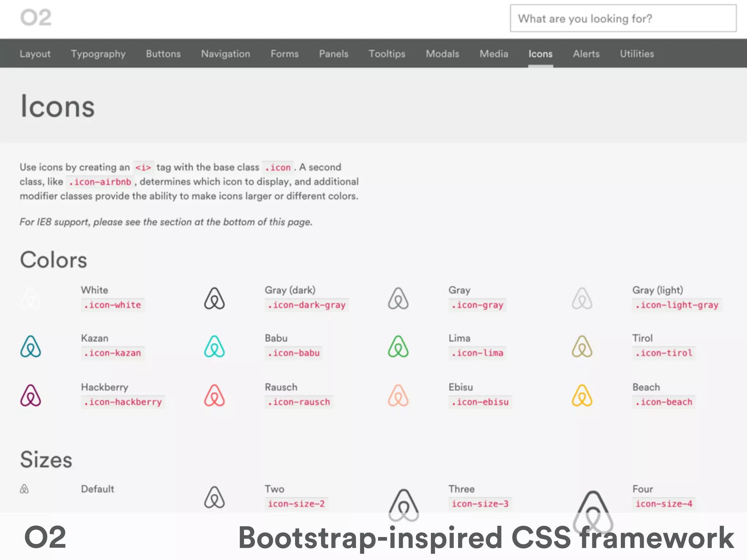Click the .icon-white code label
747x560 pixels.
point(113,305)
